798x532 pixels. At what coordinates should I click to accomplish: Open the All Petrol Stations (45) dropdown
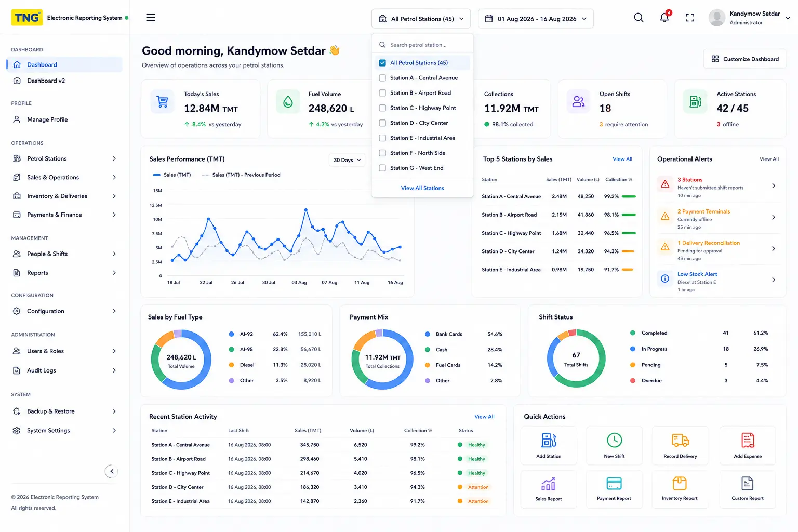[421, 19]
